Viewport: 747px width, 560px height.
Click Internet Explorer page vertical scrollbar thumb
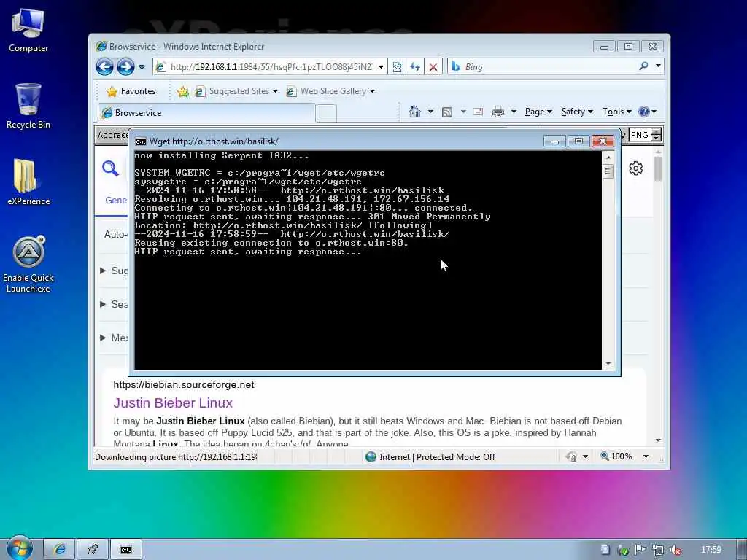click(x=658, y=168)
